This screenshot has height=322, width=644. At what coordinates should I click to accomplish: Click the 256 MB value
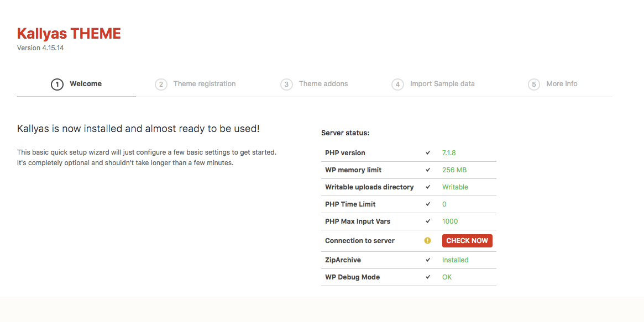point(454,170)
